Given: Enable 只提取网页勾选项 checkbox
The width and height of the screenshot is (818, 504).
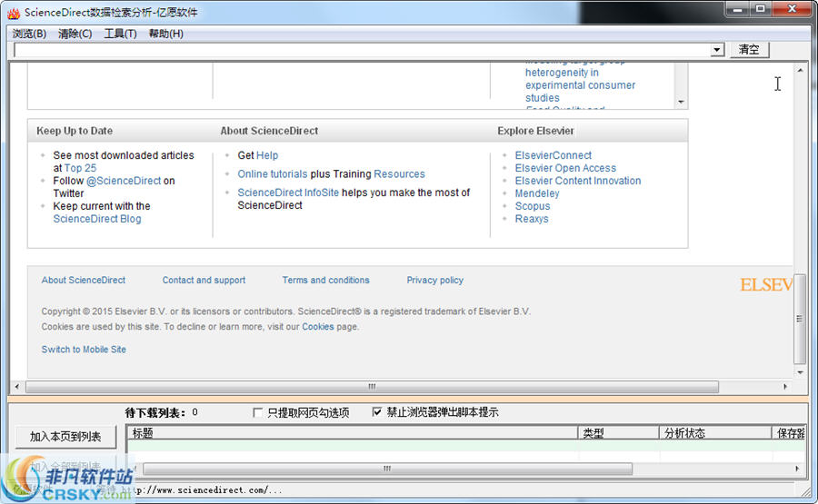Looking at the screenshot, I should 257,413.
